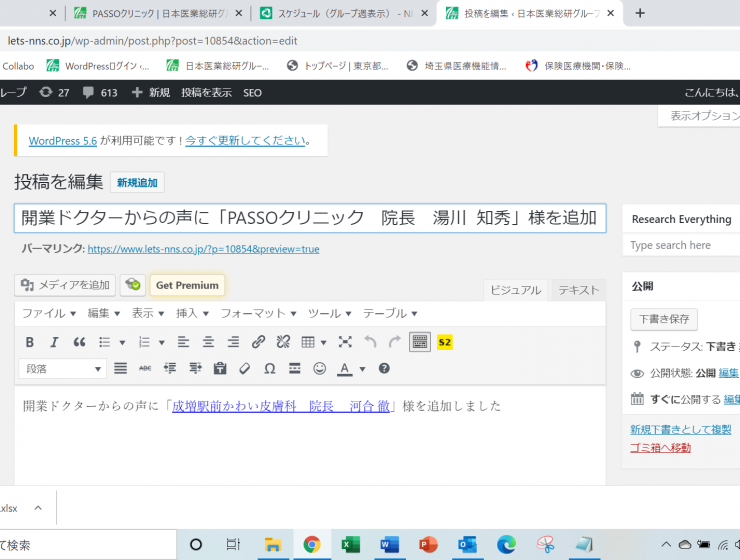
Task: Click 投稿を表示 in admin bar
Action: point(206,92)
